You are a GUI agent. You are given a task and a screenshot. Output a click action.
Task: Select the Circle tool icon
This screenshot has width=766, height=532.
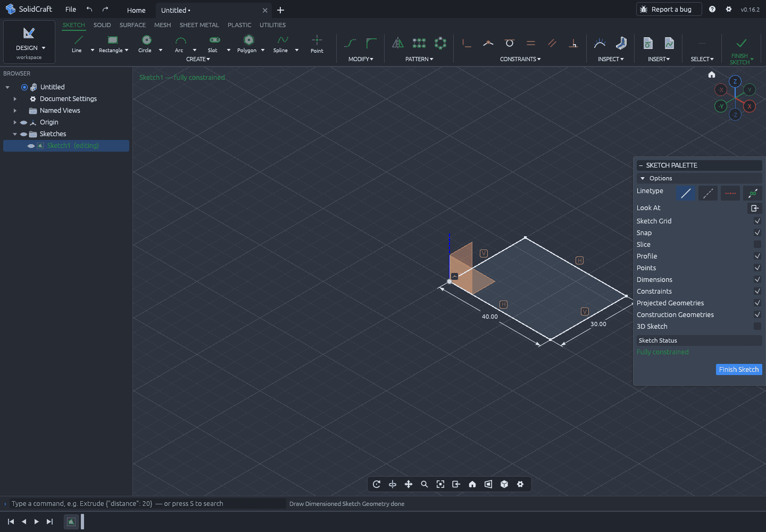click(146, 40)
